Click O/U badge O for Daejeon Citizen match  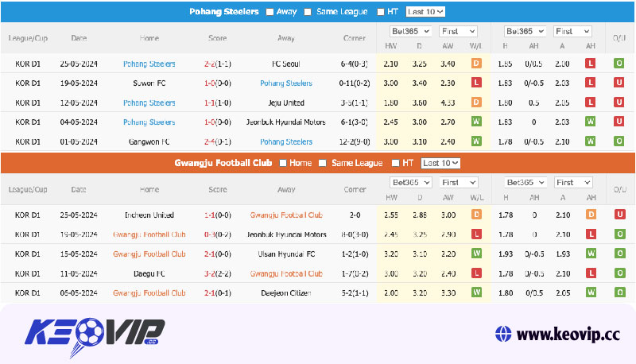[620, 292]
